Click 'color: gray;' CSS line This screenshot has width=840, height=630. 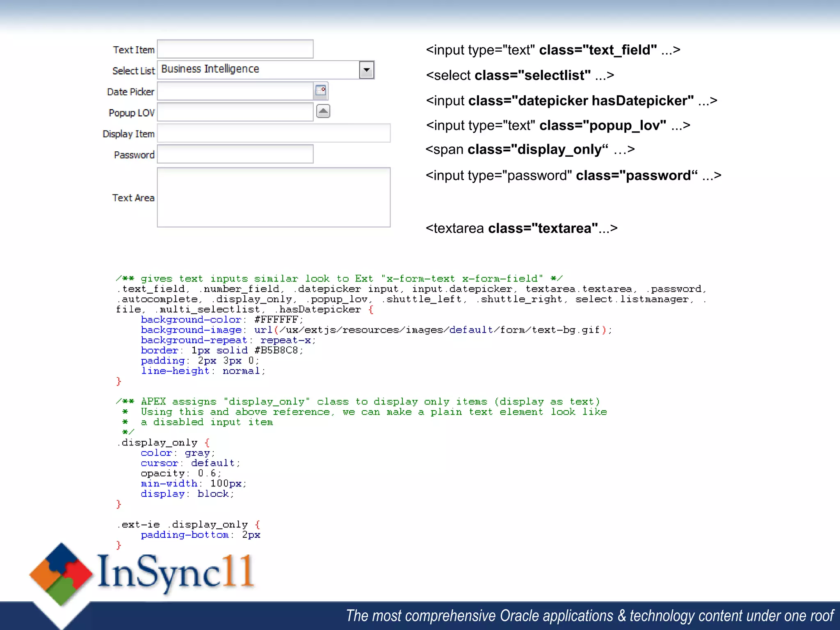click(x=178, y=453)
